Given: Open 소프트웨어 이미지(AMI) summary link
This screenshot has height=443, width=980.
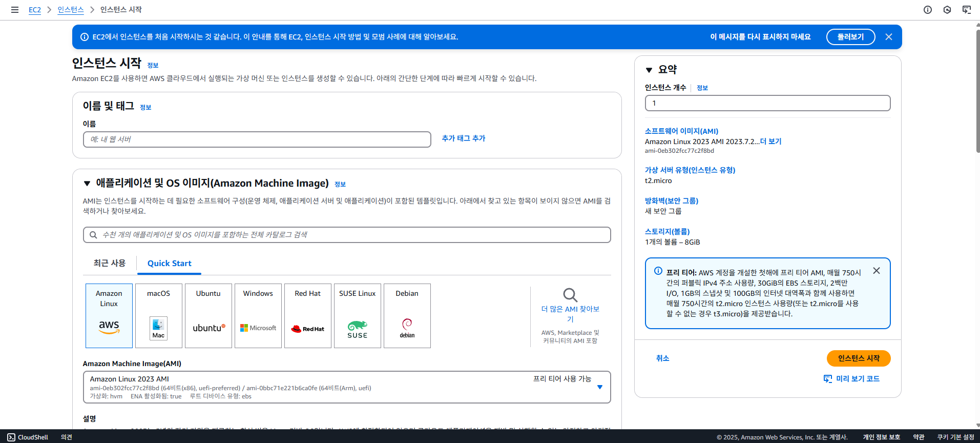Looking at the screenshot, I should [681, 131].
